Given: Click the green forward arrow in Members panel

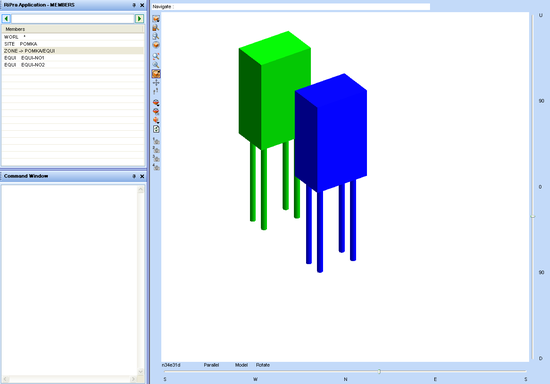Looking at the screenshot, I should [x=139, y=19].
